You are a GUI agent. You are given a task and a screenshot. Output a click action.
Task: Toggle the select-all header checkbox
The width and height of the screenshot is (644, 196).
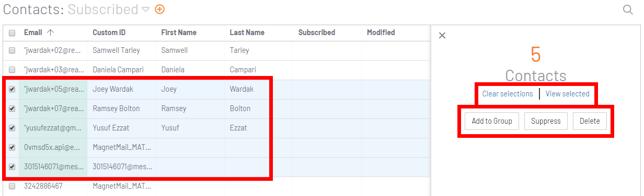12,32
